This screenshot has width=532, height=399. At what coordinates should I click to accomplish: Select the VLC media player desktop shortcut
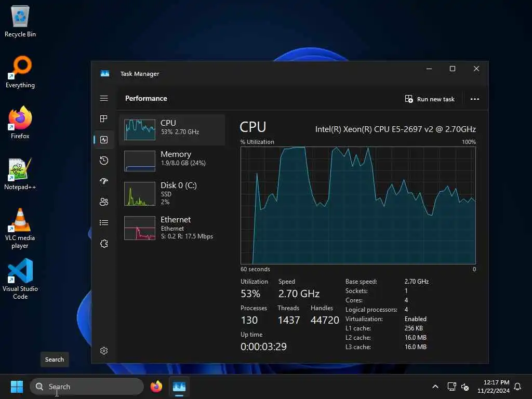[x=20, y=228]
